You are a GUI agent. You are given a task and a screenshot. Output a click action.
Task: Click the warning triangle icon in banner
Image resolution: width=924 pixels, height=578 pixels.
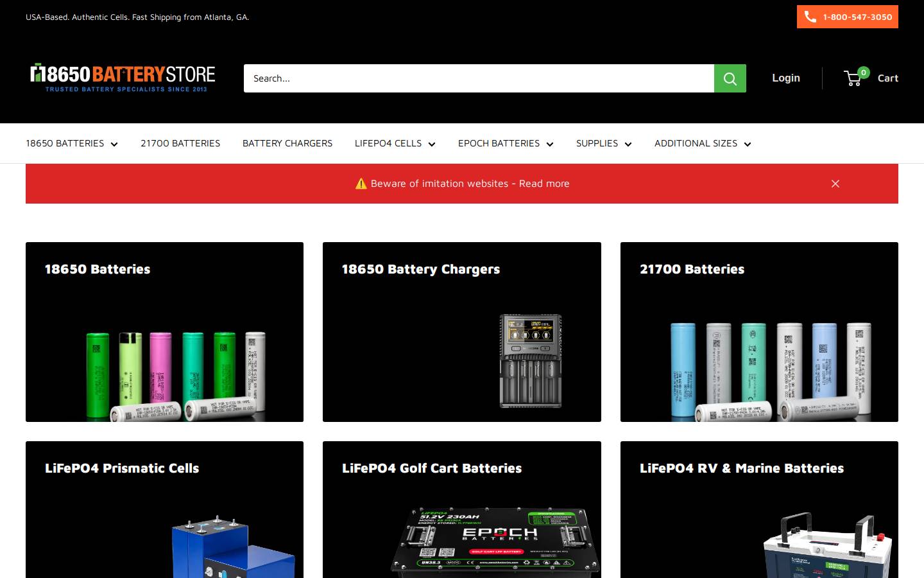tap(361, 184)
